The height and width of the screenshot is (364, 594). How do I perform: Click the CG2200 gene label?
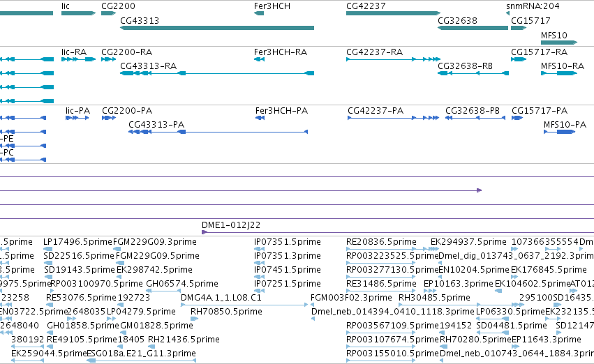(118, 6)
